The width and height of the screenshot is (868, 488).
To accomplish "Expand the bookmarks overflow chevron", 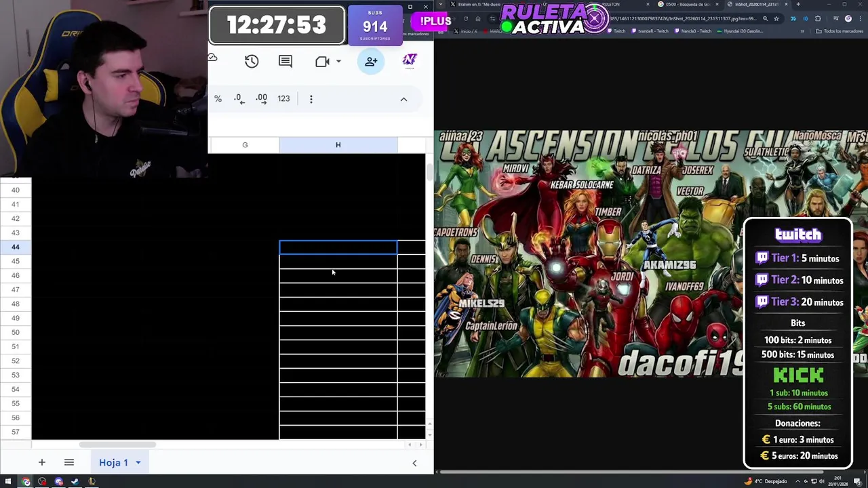I will pos(802,31).
